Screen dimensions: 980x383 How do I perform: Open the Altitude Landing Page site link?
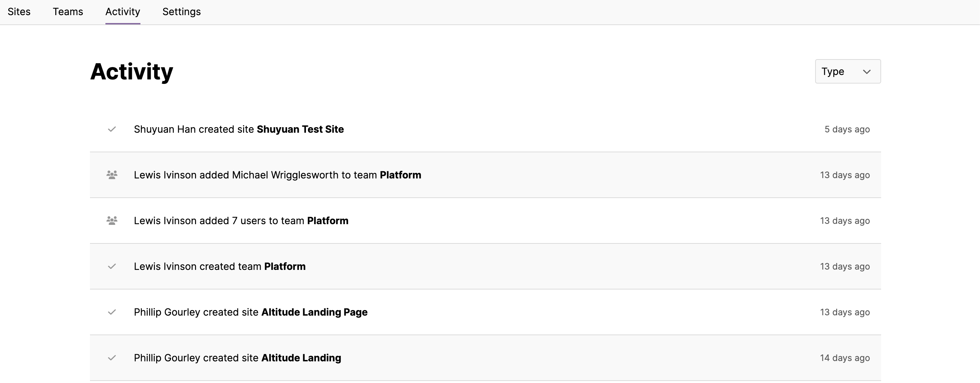pos(314,312)
